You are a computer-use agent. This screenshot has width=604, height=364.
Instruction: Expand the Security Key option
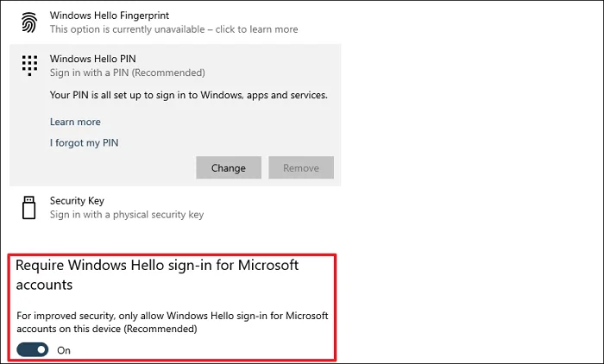tap(77, 201)
